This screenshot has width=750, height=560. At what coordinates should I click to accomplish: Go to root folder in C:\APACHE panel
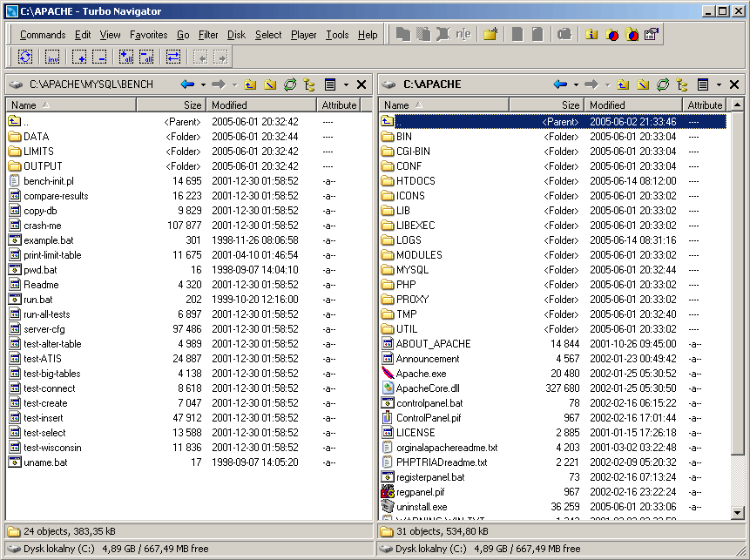(643, 84)
